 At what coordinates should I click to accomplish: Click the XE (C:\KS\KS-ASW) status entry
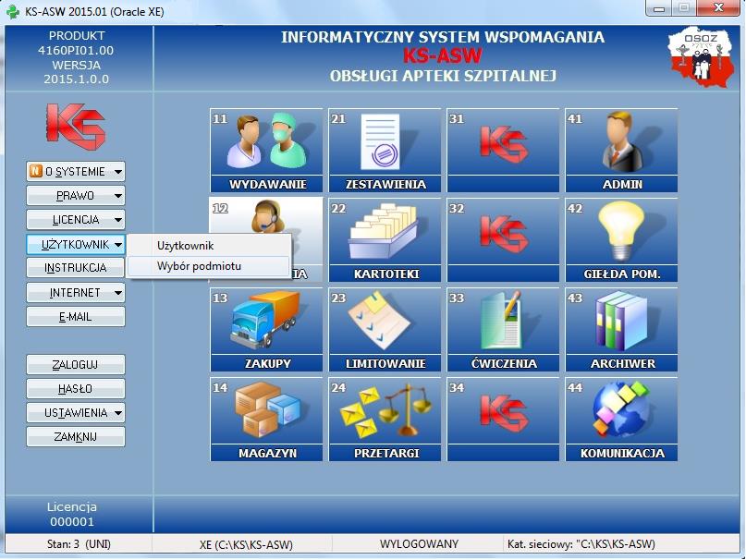point(246,544)
